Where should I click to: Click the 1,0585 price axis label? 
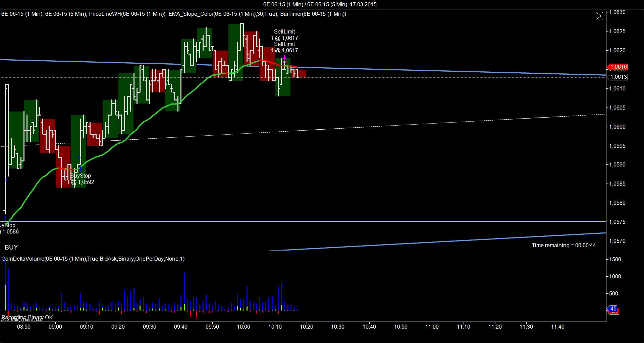click(618, 184)
